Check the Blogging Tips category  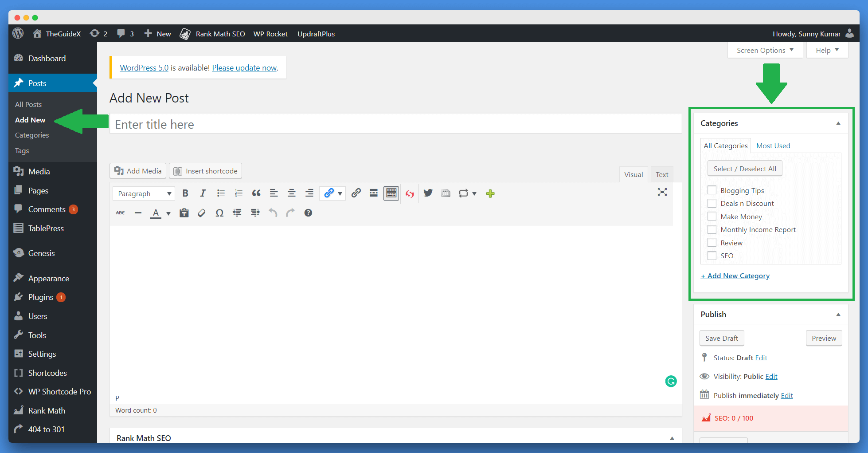tap(712, 190)
